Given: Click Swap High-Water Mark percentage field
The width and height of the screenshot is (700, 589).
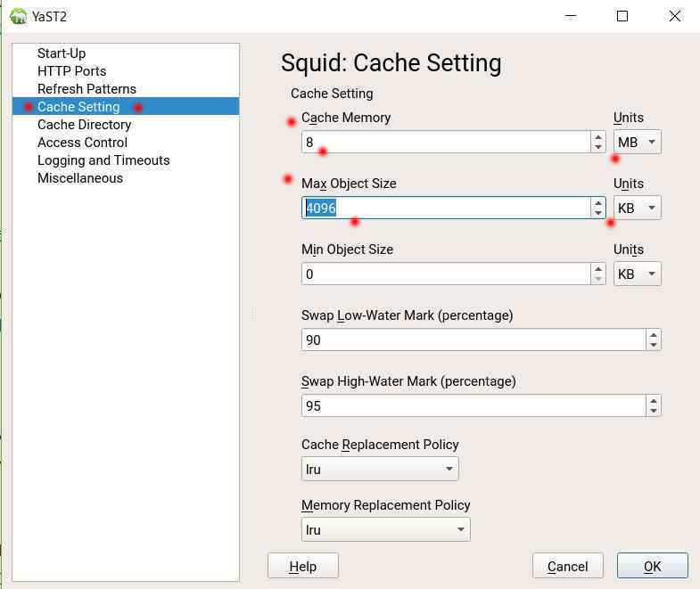Looking at the screenshot, I should [474, 405].
